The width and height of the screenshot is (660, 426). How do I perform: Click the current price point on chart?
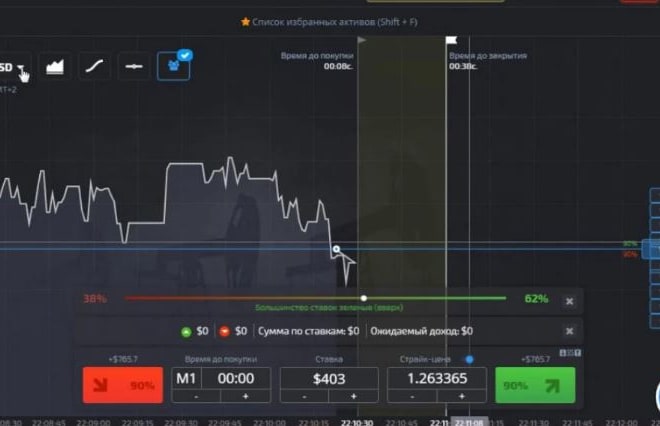pos(336,249)
